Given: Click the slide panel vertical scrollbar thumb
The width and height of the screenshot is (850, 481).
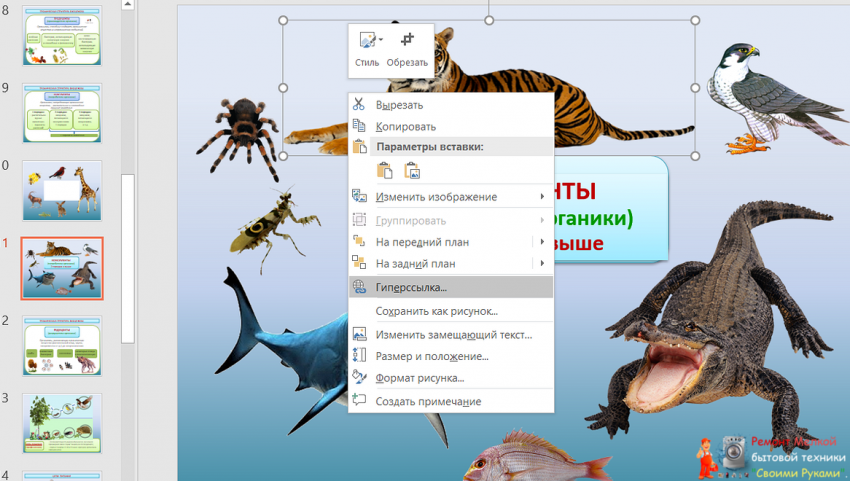Looking at the screenshot, I should 128,258.
